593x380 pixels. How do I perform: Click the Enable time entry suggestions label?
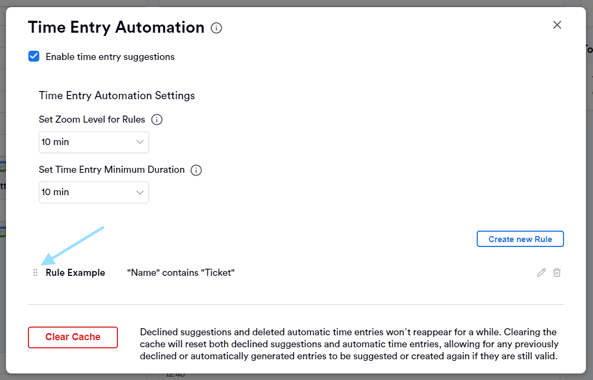click(110, 57)
